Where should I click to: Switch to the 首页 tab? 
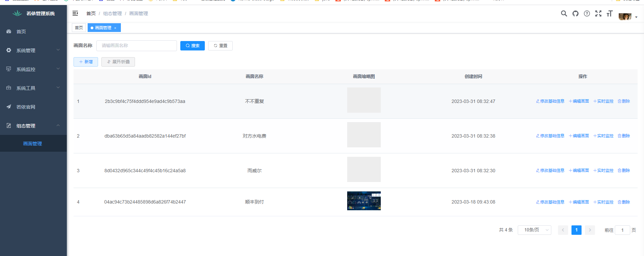[x=79, y=28]
